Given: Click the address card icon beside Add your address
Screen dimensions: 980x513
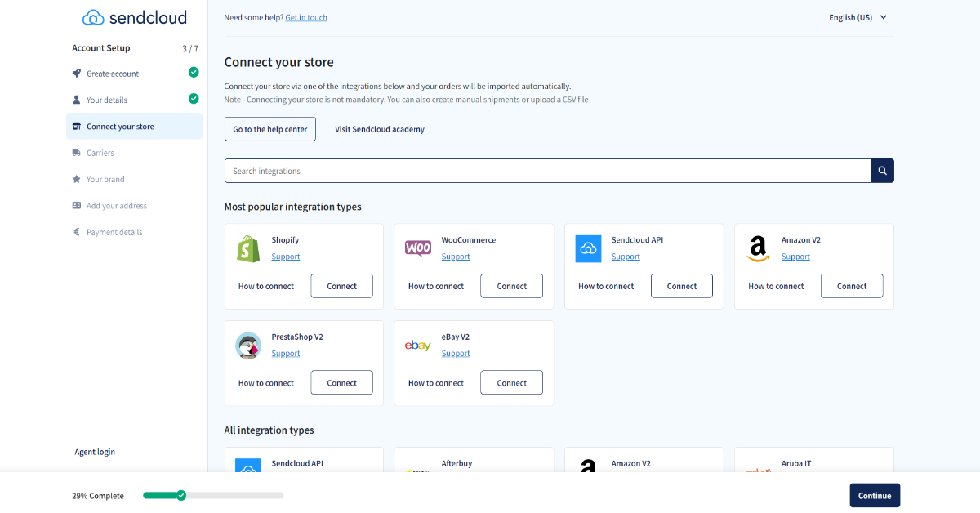Looking at the screenshot, I should [x=77, y=206].
